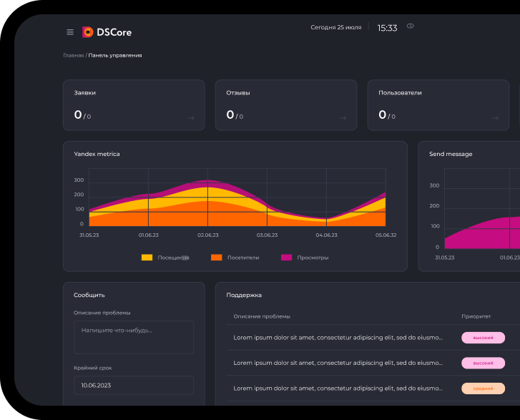The height and width of the screenshot is (420, 520).
Task: Click the eye icon beside the clock
Action: coord(411,26)
